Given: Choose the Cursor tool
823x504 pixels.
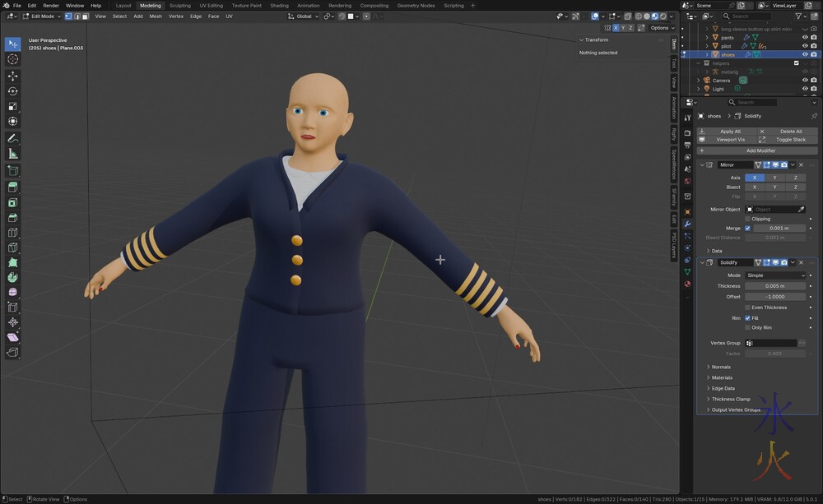Looking at the screenshot, I should pos(13,59).
